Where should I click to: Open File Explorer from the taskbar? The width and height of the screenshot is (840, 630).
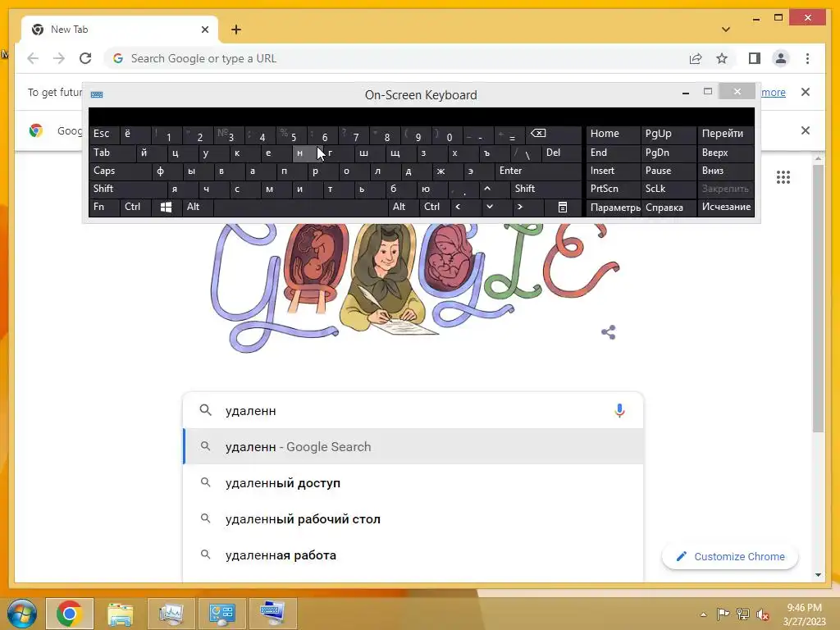[121, 614]
